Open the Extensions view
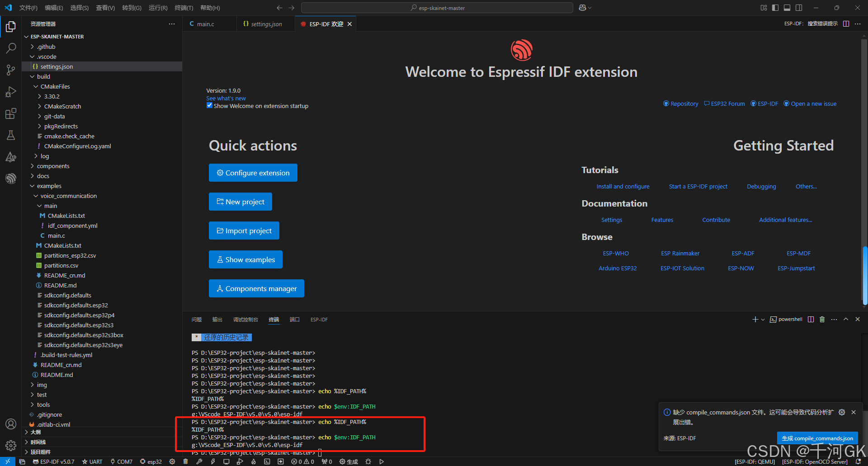The width and height of the screenshot is (868, 466). [x=11, y=113]
